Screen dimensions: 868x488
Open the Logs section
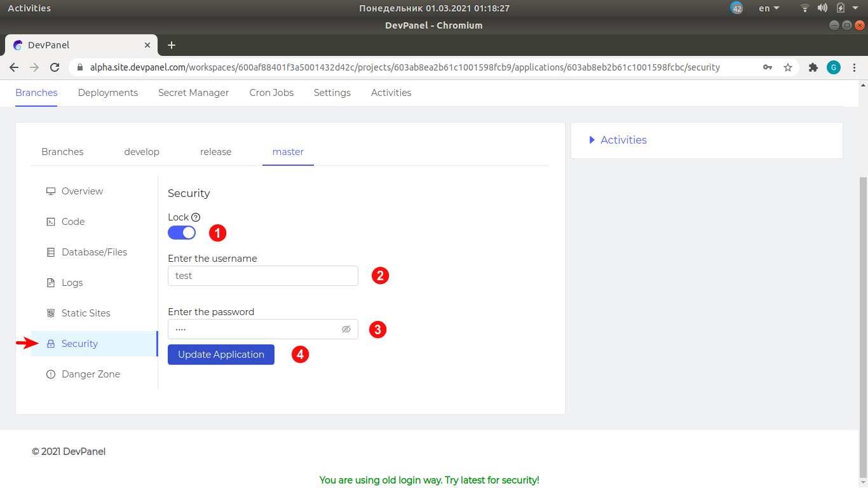pyautogui.click(x=72, y=282)
